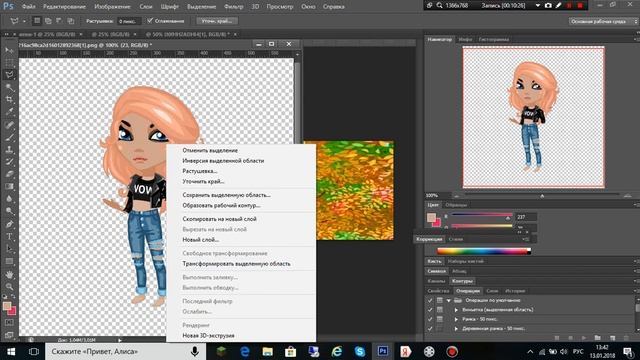Open the tool preset picker dropdown

pyautogui.click(x=24, y=21)
